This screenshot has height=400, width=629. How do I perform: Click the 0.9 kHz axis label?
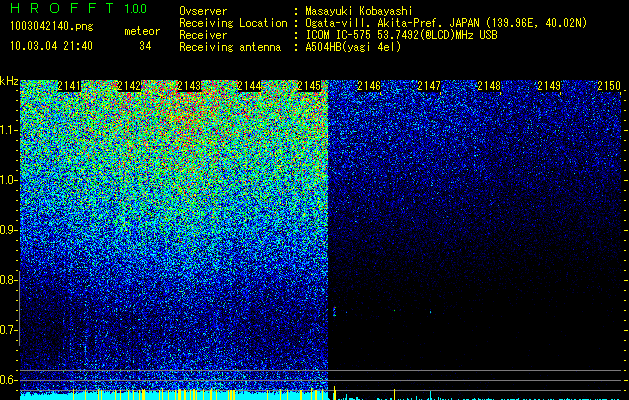(x=8, y=230)
